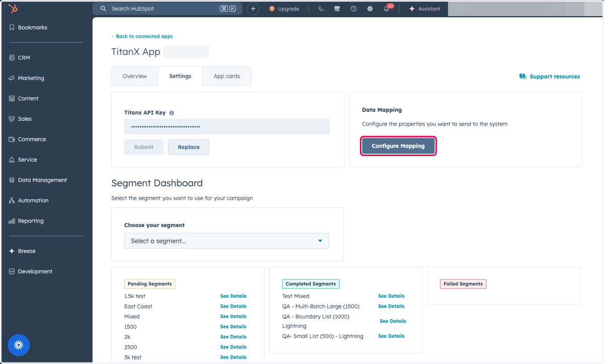604x364 pixels.
Task: Open the notifications bell
Action: [x=387, y=9]
